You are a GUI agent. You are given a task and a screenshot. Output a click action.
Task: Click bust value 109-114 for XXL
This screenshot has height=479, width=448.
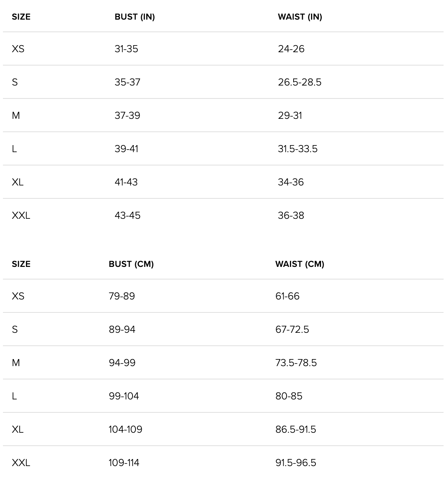tap(124, 463)
